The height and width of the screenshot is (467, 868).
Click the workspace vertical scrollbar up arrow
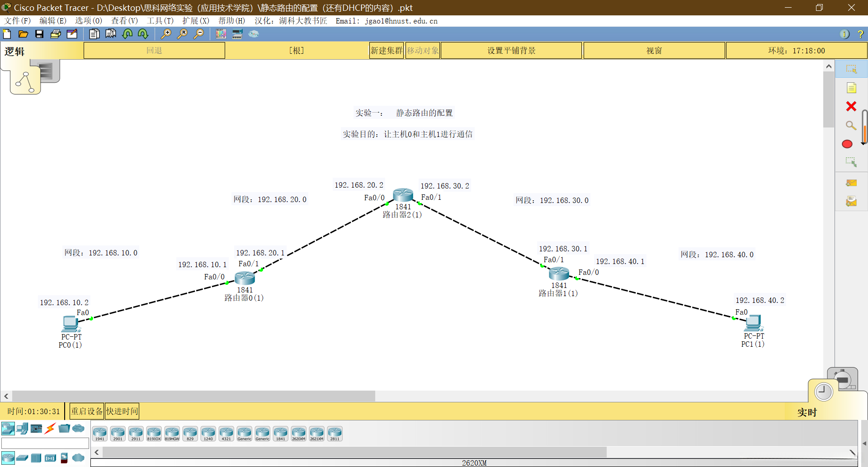[829, 66]
